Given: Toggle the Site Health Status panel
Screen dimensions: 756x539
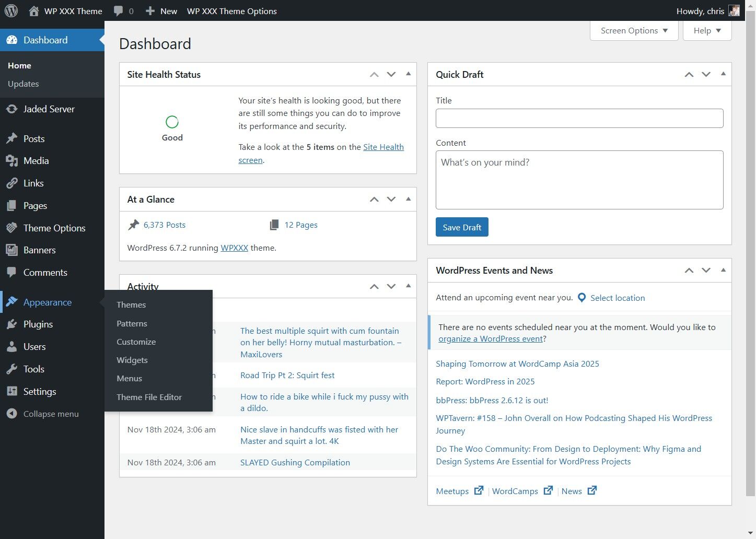Looking at the screenshot, I should (x=409, y=74).
